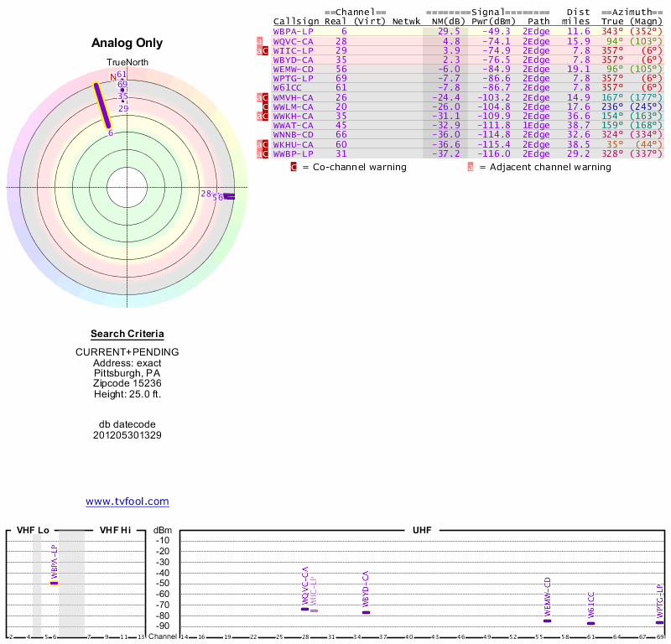Click the yellow WBPA-LP bar on radar plot

(x=102, y=105)
